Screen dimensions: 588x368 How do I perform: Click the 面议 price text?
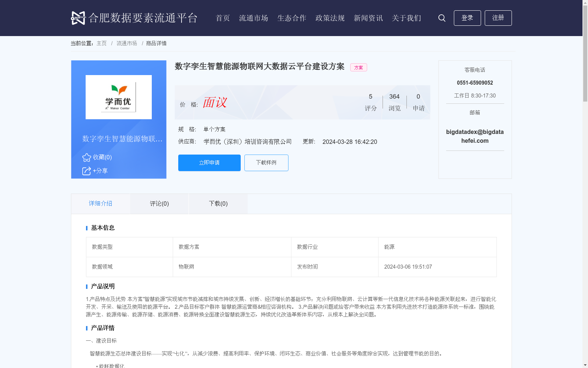215,103
